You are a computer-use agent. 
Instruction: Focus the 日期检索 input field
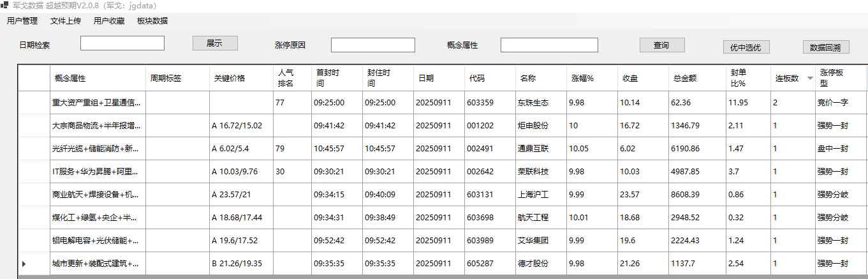[122, 43]
